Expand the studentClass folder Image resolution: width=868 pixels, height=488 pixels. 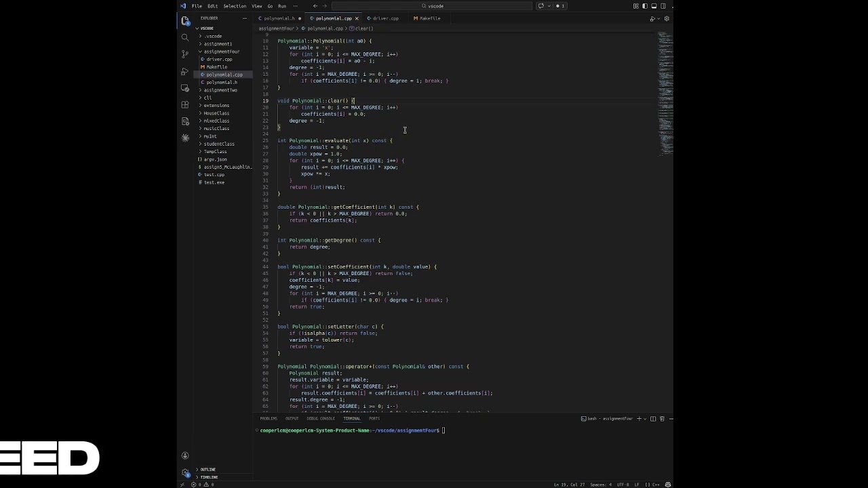[x=219, y=144]
